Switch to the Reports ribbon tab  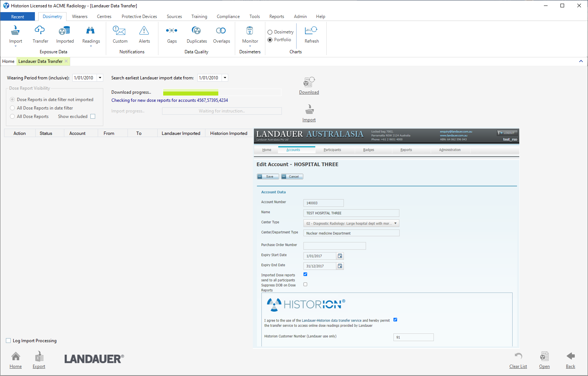[276, 17]
